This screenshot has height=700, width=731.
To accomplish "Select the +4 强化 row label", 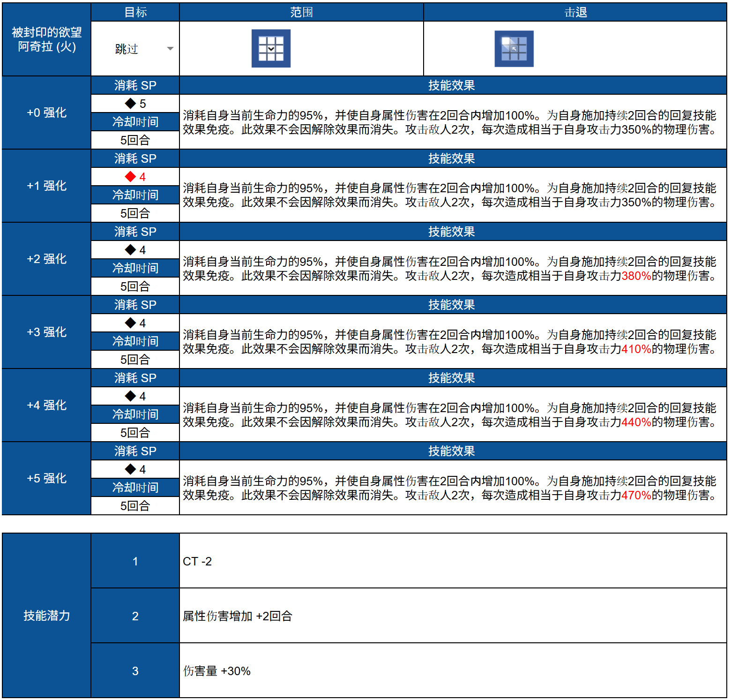I will coord(46,405).
